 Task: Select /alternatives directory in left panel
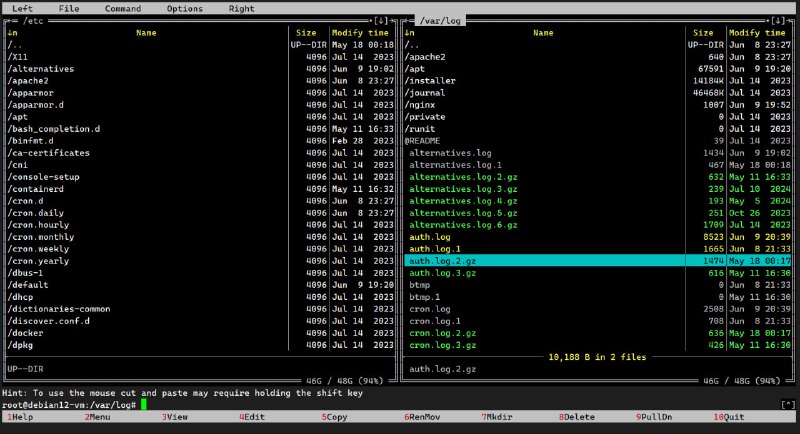(x=147, y=69)
